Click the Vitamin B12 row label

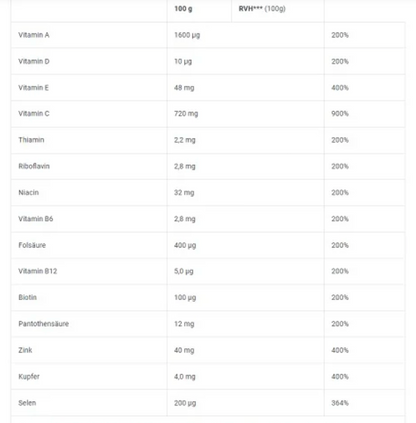point(38,271)
